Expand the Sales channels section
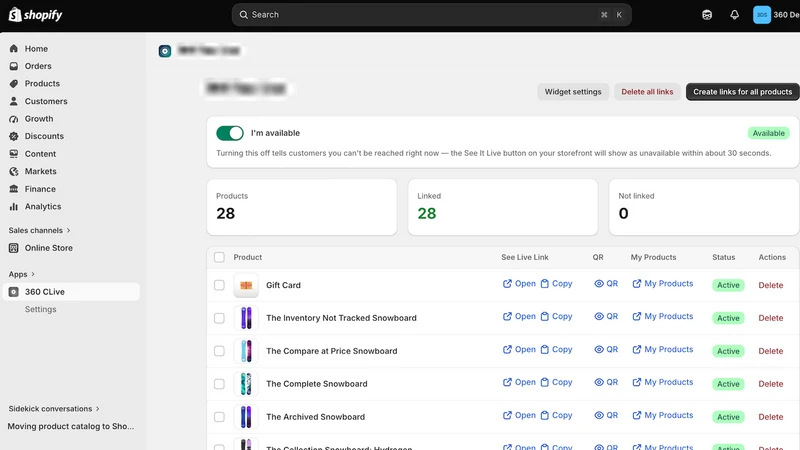This screenshot has height=450, width=800. click(x=39, y=230)
